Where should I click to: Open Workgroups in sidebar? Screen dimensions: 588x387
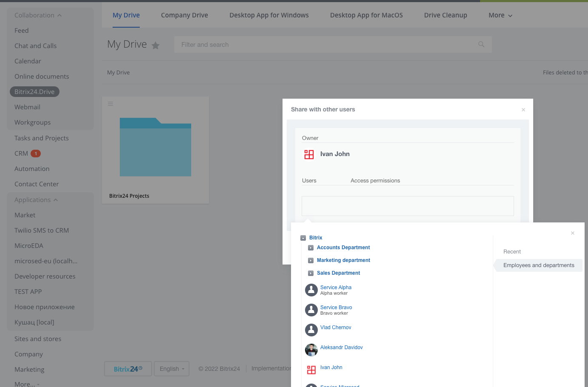(32, 122)
